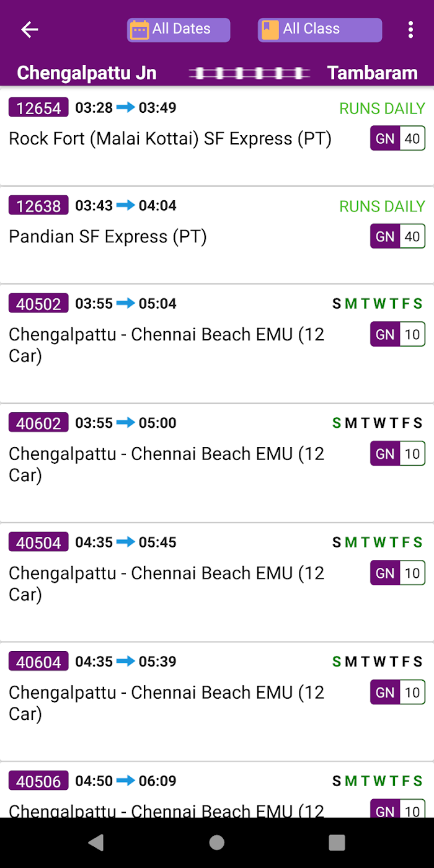Viewport: 434px width, 868px height.
Task: Tap the Tambaram destination station label
Action: (373, 73)
